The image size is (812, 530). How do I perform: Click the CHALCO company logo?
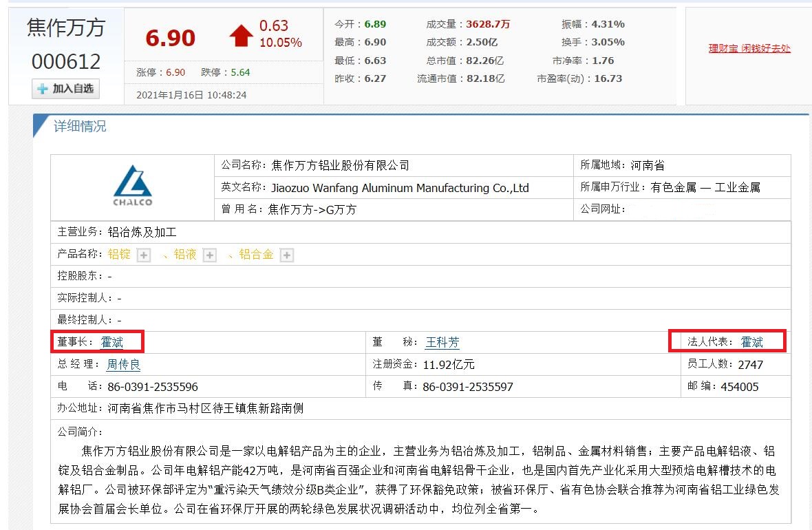133,187
